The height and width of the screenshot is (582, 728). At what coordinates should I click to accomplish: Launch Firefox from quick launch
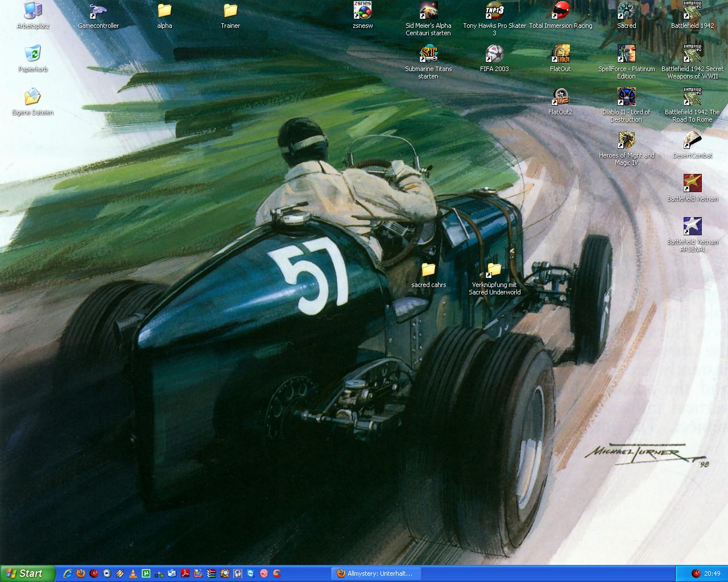click(81, 573)
